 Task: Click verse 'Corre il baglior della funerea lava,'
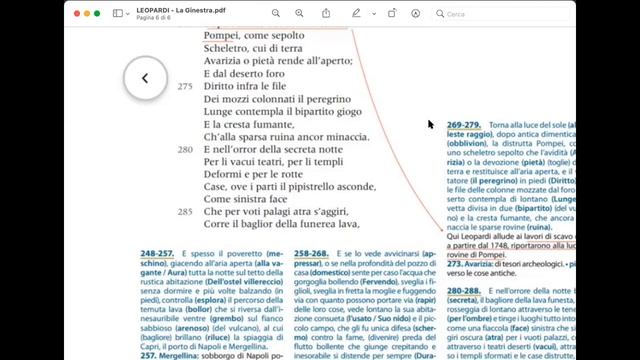click(x=282, y=224)
